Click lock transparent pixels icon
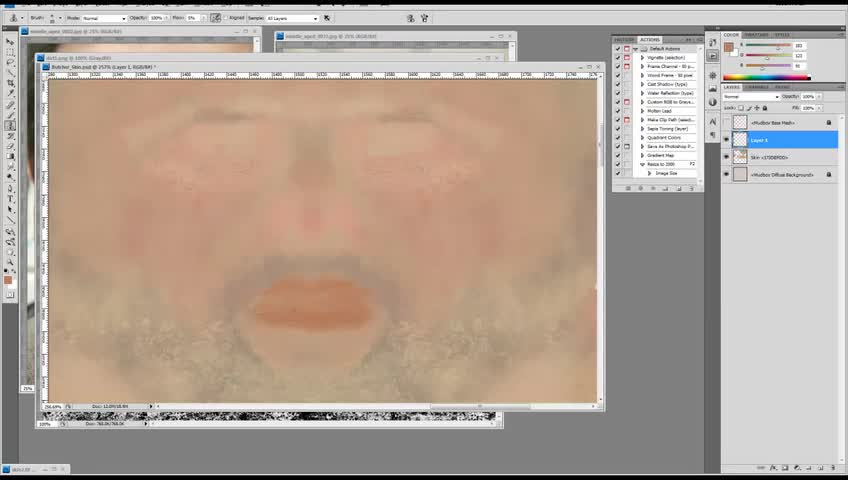The width and height of the screenshot is (848, 480). [741, 108]
